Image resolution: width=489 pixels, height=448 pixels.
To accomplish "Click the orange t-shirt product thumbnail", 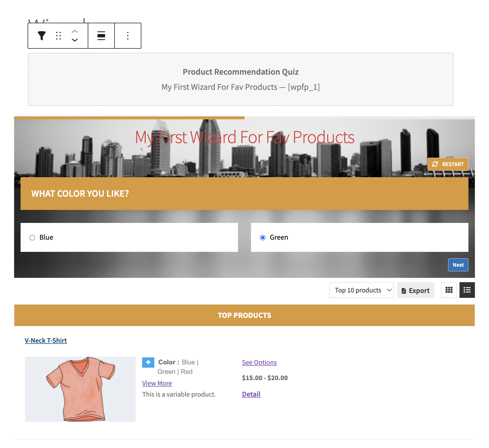I will point(80,389).
